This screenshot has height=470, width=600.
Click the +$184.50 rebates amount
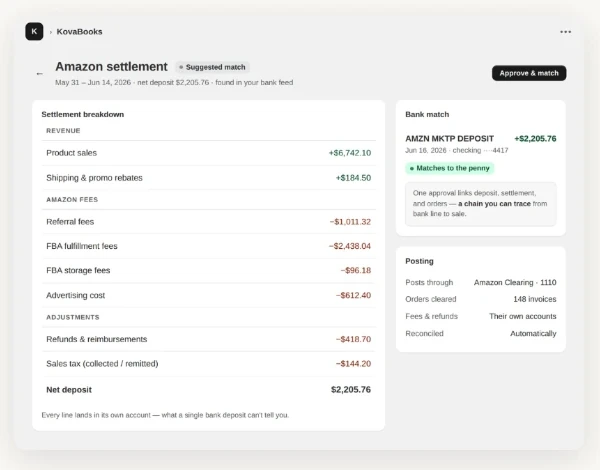tap(353, 178)
